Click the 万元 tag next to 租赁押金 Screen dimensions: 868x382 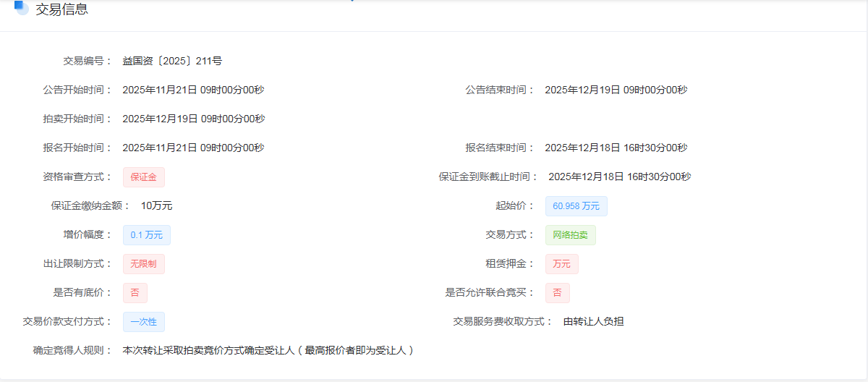[x=561, y=264]
